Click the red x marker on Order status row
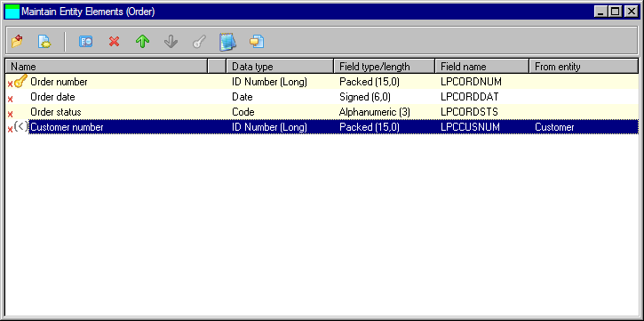Viewport: 644px width, 321px height. pyautogui.click(x=11, y=114)
